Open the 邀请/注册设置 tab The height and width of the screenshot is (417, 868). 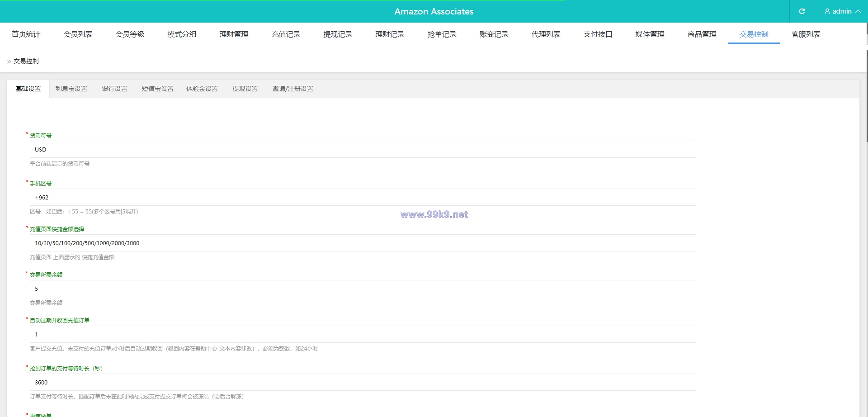click(292, 89)
